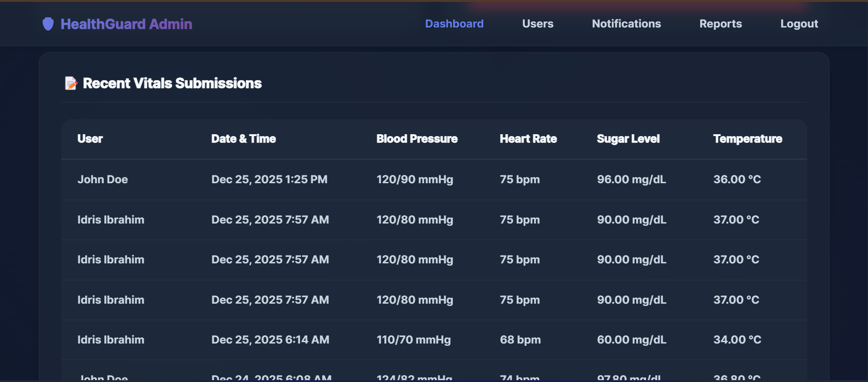Viewport: 868px width, 382px height.
Task: Open the Notifications menu item
Action: coord(626,24)
